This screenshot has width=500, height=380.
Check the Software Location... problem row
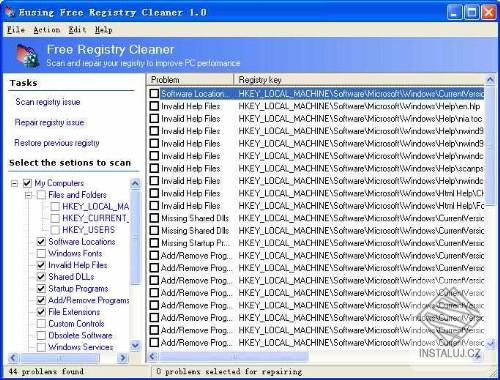154,94
